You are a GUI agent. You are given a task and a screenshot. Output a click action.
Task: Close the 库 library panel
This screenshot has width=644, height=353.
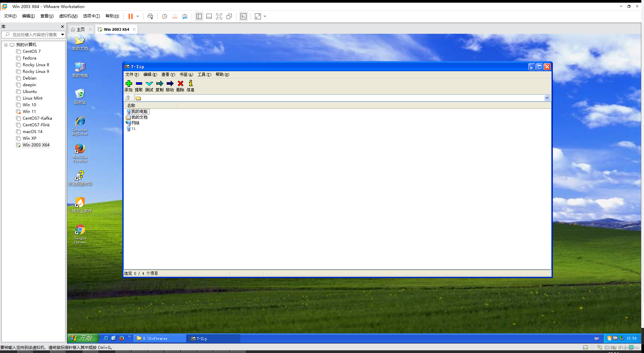point(62,26)
